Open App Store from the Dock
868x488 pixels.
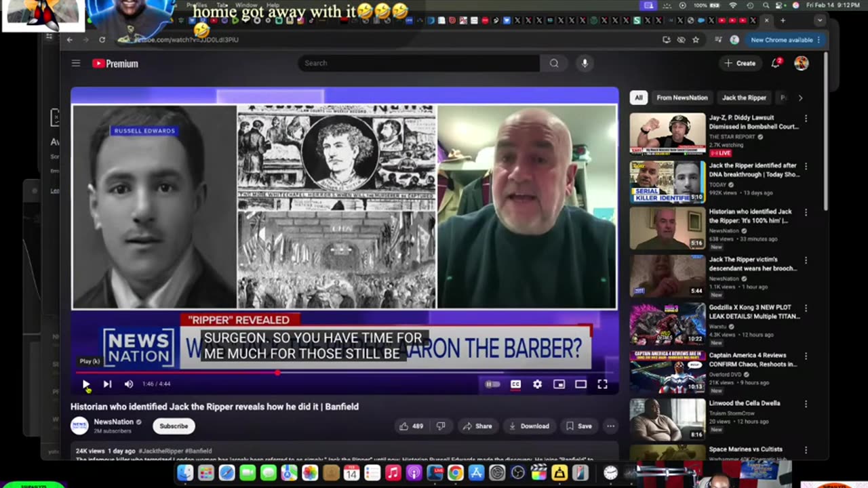point(476,473)
